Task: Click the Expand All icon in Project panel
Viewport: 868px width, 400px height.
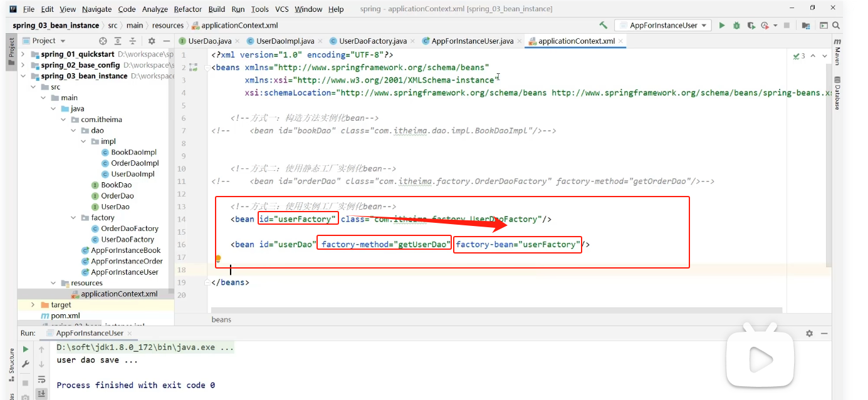Action: point(119,41)
